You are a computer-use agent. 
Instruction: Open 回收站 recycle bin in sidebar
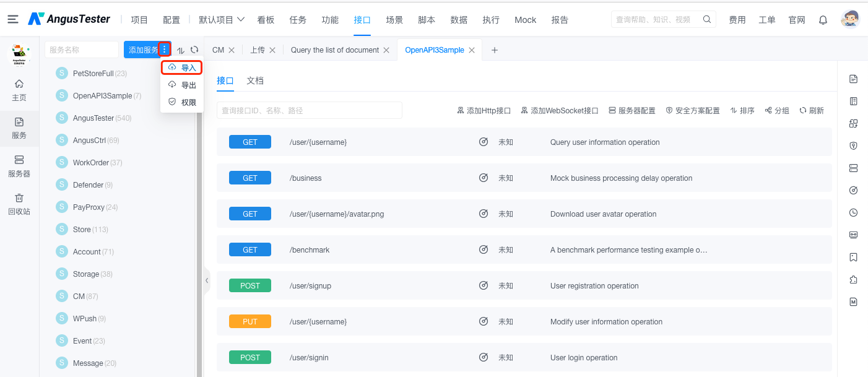(19, 204)
